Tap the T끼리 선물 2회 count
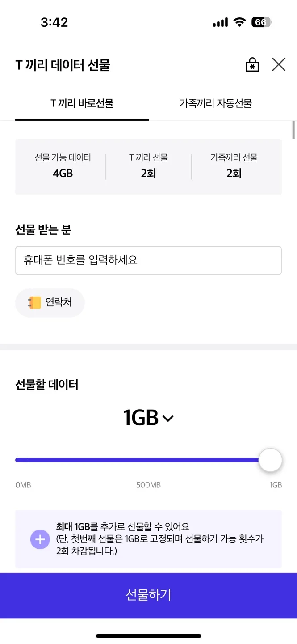 click(x=148, y=165)
